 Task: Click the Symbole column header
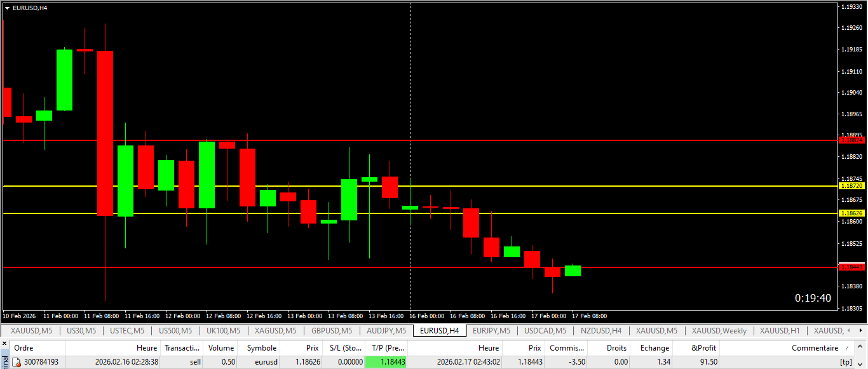[259, 348]
